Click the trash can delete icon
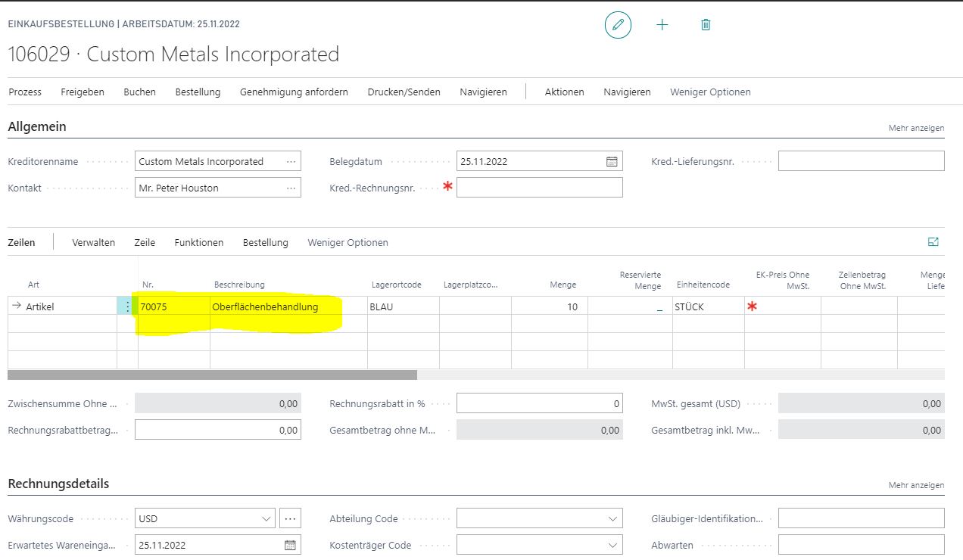The width and height of the screenshot is (963, 560). pyautogui.click(x=706, y=25)
